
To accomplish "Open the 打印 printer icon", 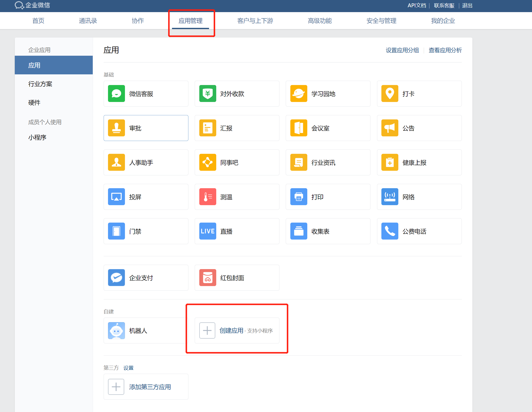I will [x=299, y=197].
